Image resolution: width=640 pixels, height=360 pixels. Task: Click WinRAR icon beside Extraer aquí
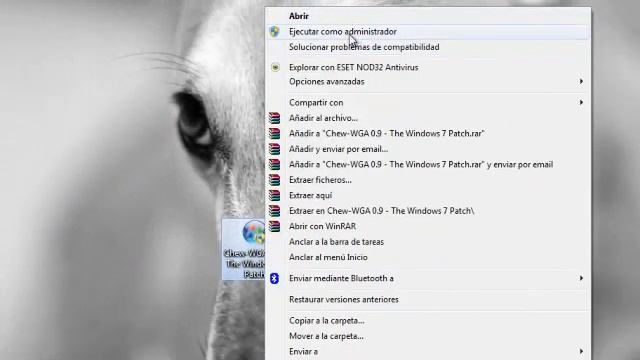point(275,196)
